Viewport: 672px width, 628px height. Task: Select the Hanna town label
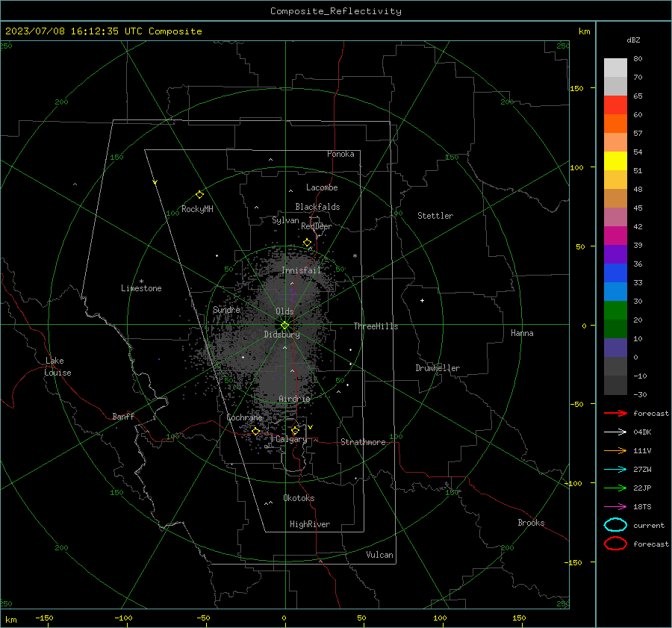(522, 333)
